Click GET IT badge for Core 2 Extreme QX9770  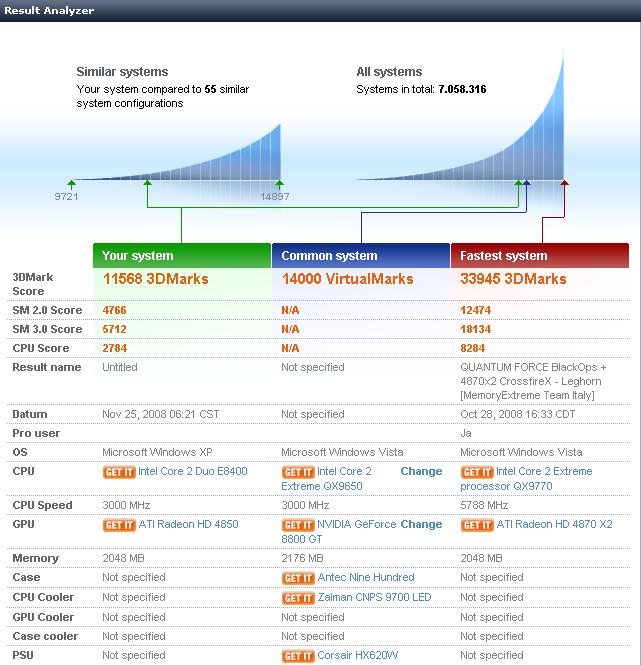(477, 472)
